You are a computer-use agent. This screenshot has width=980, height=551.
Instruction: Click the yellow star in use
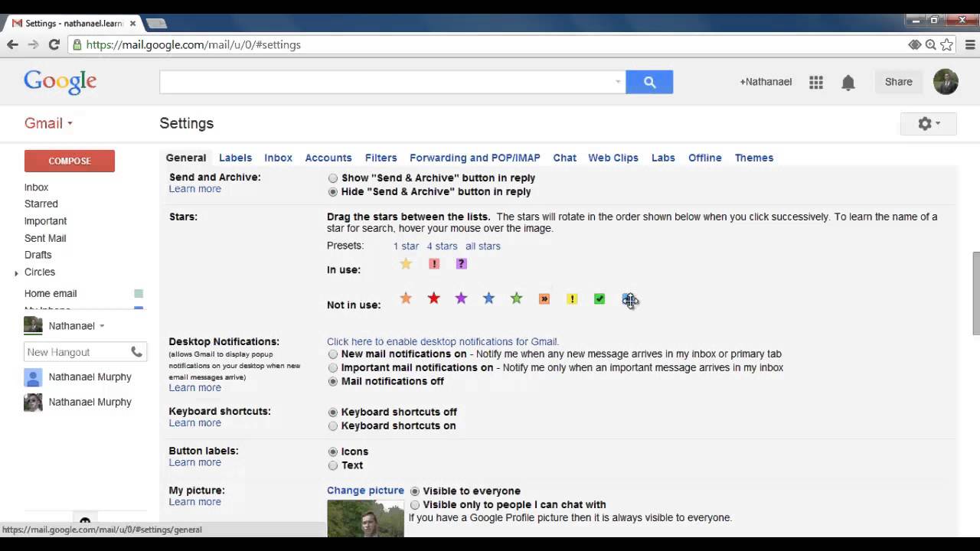(406, 264)
